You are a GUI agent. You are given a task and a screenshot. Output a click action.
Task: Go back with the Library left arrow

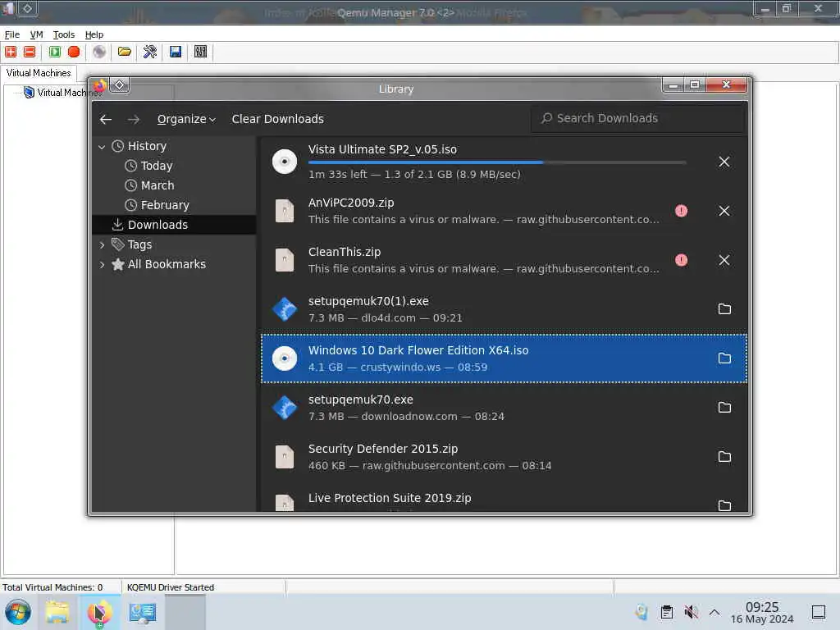coord(106,119)
